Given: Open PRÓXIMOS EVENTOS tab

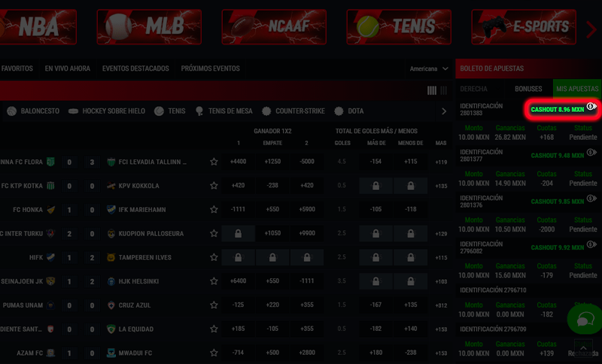Looking at the screenshot, I should pyautogui.click(x=211, y=68).
